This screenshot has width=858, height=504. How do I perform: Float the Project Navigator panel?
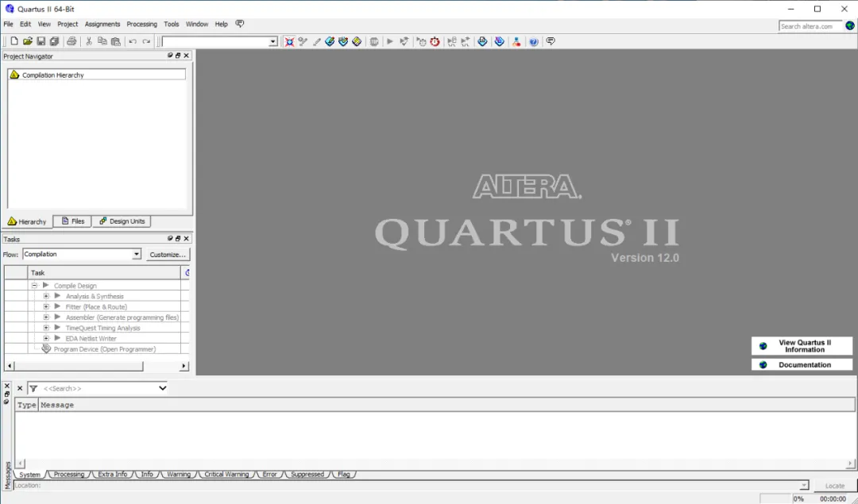coord(178,56)
